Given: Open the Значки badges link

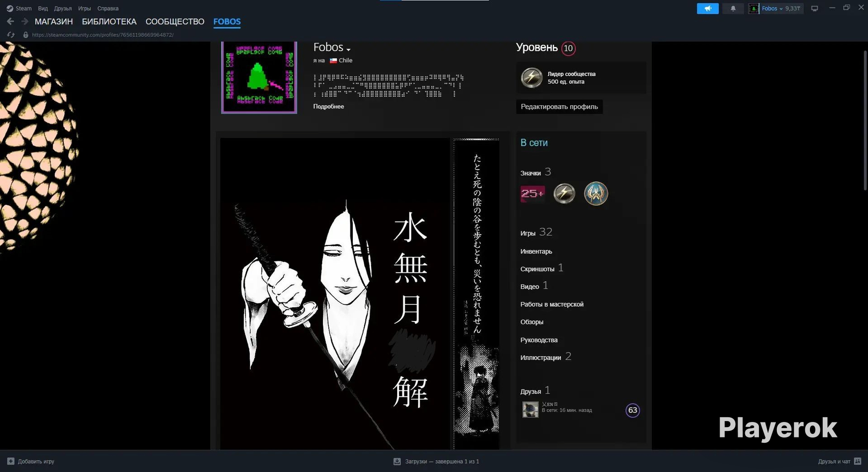Looking at the screenshot, I should (x=536, y=172).
